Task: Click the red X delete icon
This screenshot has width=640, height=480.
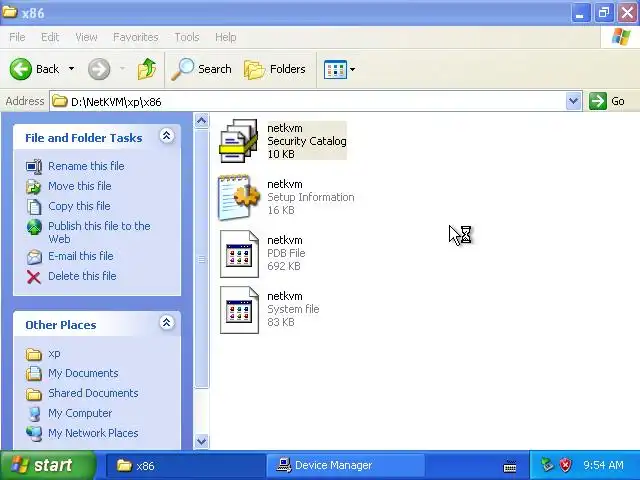Action: pos(34,277)
